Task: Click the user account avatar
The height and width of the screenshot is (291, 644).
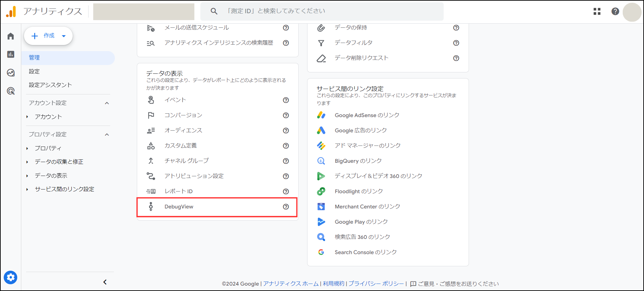Action: [x=632, y=12]
